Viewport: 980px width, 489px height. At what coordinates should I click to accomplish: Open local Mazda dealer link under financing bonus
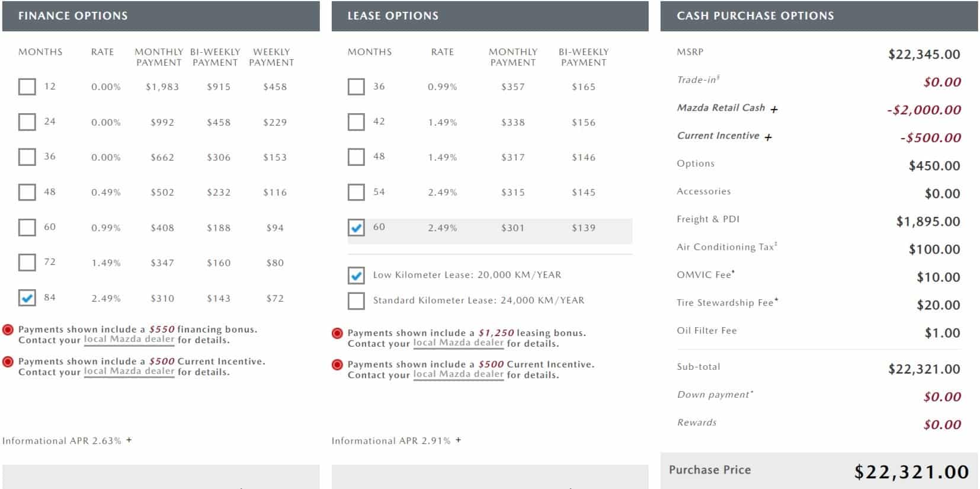pos(129,340)
